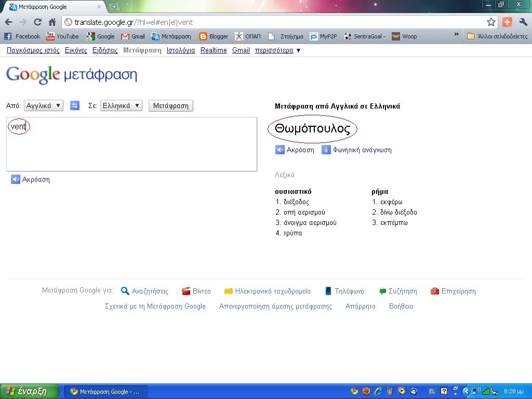Click inside the translation text input box
This screenshot has width=532, height=399.
pos(130,144)
